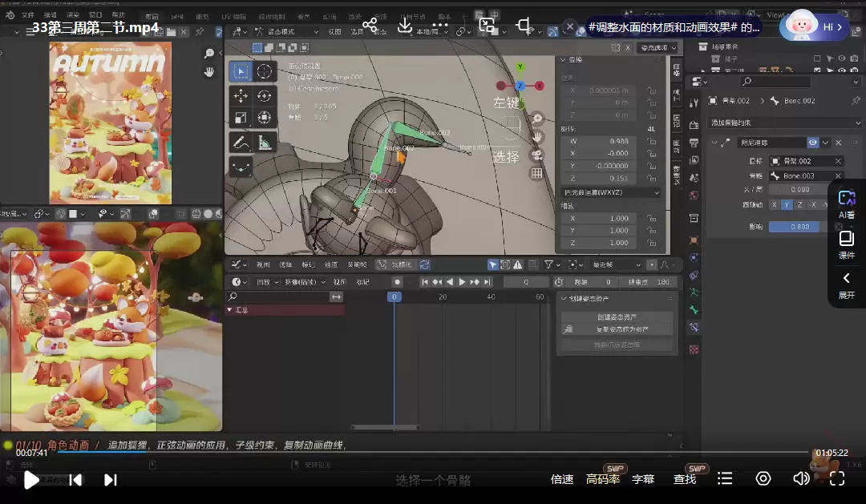
Task: Click the share icon in video overlay
Action: pos(370,25)
